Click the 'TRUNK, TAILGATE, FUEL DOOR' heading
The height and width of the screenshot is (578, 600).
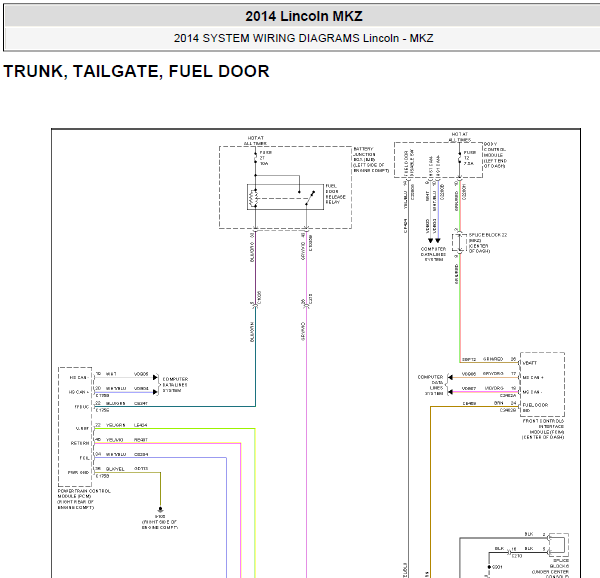136,72
